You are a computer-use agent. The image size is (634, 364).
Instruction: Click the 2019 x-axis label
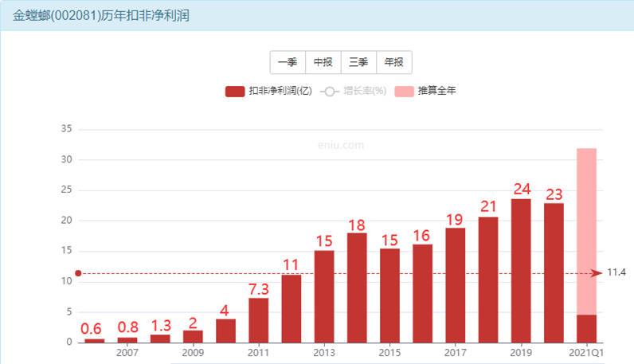click(x=521, y=353)
